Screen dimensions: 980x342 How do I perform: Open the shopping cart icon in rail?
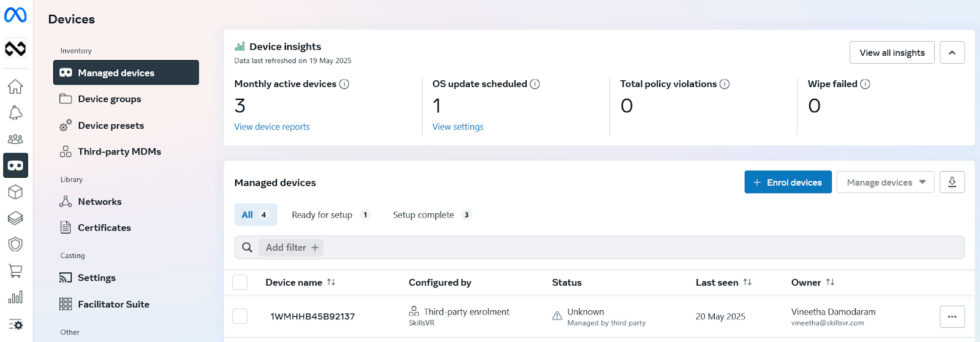pos(15,271)
